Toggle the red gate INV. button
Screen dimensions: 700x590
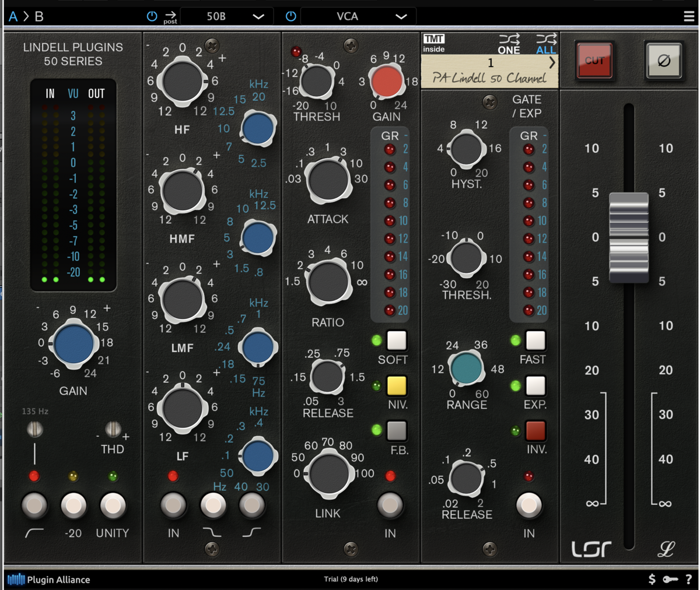[535, 431]
